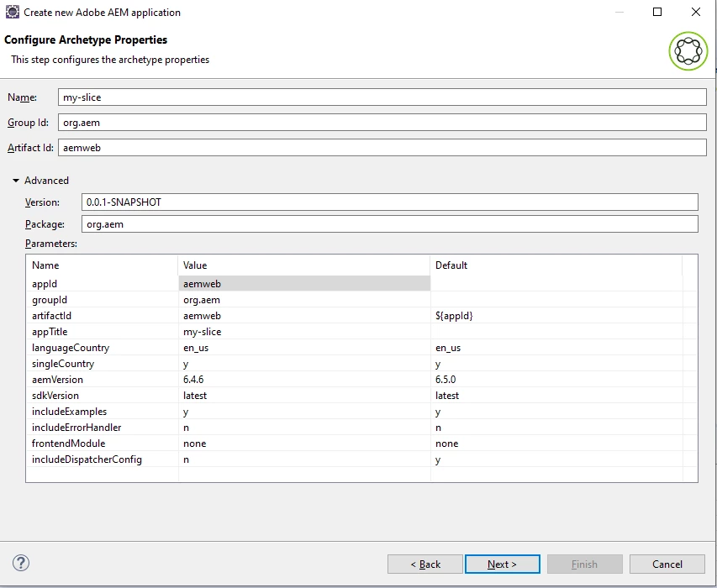The width and height of the screenshot is (717, 588).
Task: Click the includeDispatcherConfig parameter name
Action: [x=87, y=459]
